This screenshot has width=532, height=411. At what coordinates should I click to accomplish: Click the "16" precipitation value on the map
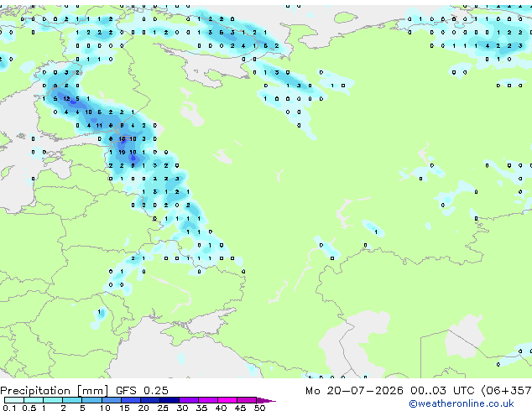pyautogui.click(x=123, y=138)
